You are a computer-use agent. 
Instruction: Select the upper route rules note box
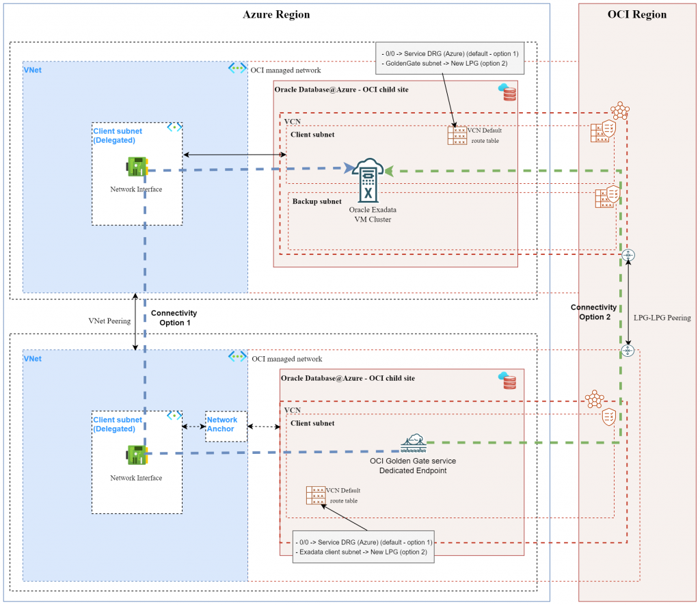click(449, 59)
